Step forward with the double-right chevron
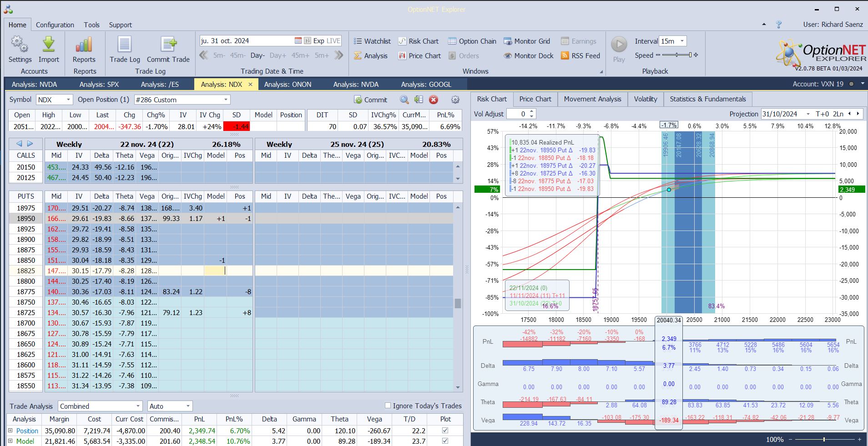The image size is (868, 446). pyautogui.click(x=338, y=55)
